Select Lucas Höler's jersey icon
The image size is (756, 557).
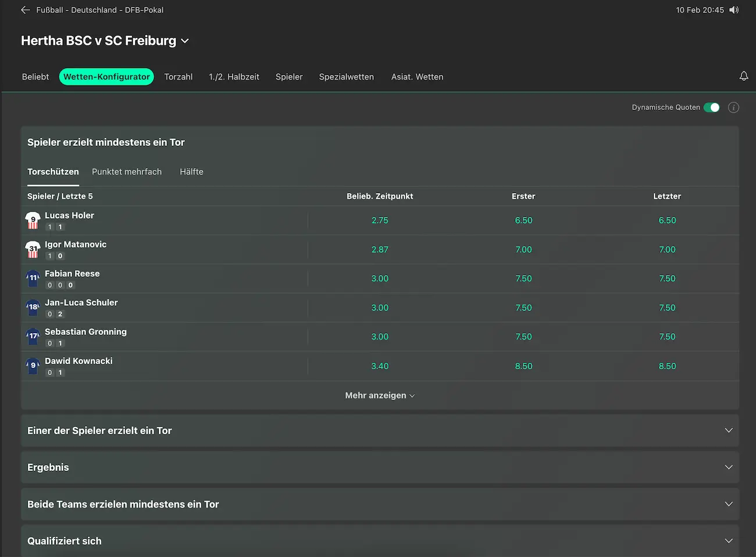33,220
